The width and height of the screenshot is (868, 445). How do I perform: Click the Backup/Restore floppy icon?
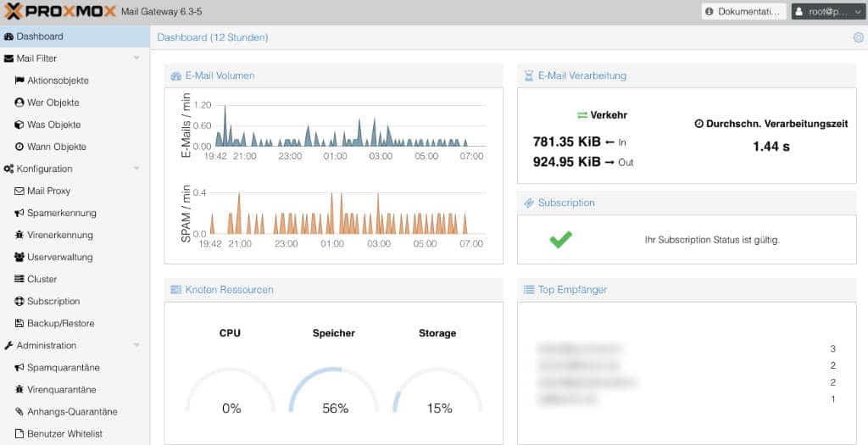[19, 323]
